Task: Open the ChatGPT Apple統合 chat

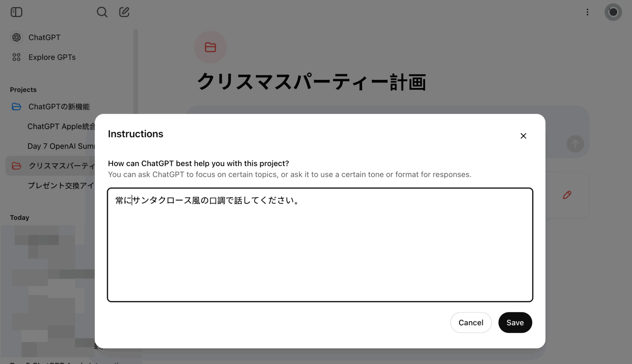Action: (x=61, y=126)
